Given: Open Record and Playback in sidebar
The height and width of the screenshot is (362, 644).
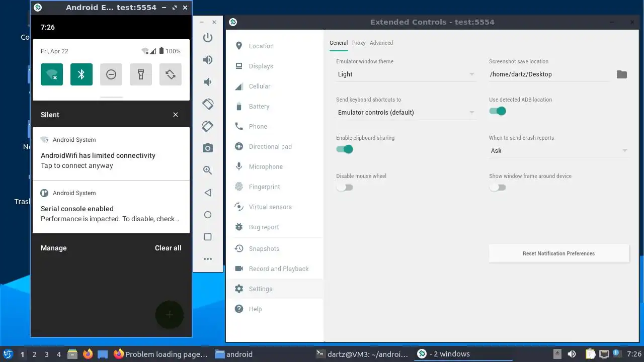Looking at the screenshot, I should coord(275,269).
